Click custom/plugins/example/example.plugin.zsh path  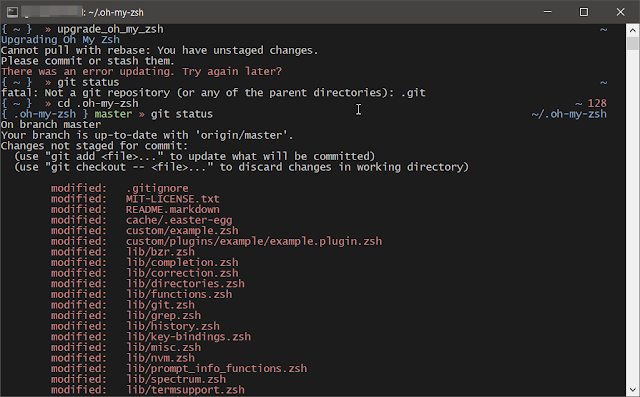coord(254,242)
